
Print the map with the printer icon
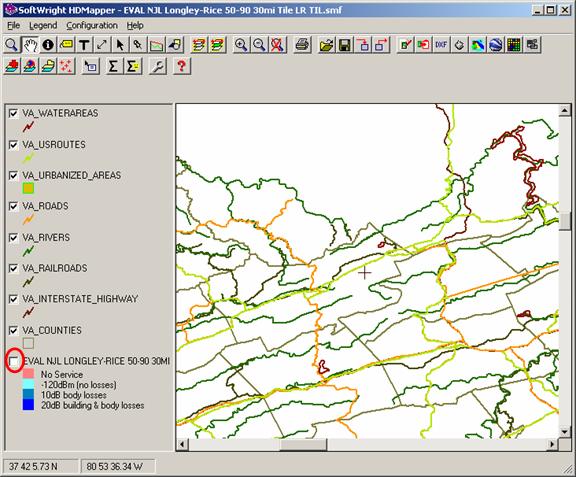pyautogui.click(x=302, y=45)
